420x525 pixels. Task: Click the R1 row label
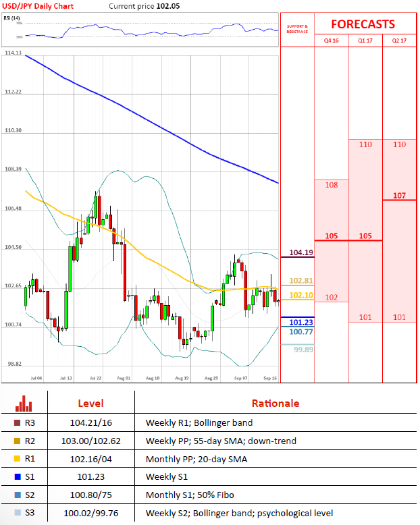click(30, 459)
